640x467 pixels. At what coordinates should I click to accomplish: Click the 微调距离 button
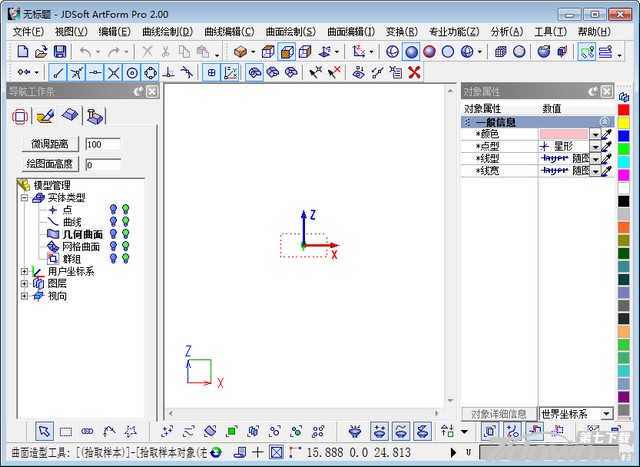50,144
